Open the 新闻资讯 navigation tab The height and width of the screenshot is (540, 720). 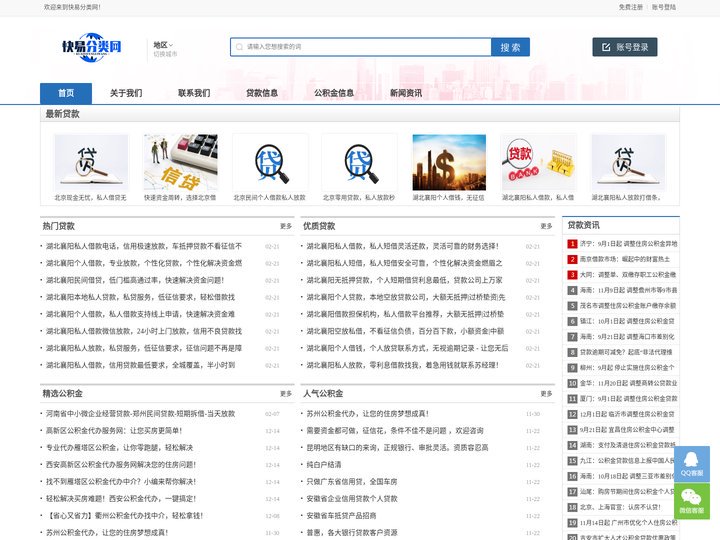pyautogui.click(x=406, y=93)
